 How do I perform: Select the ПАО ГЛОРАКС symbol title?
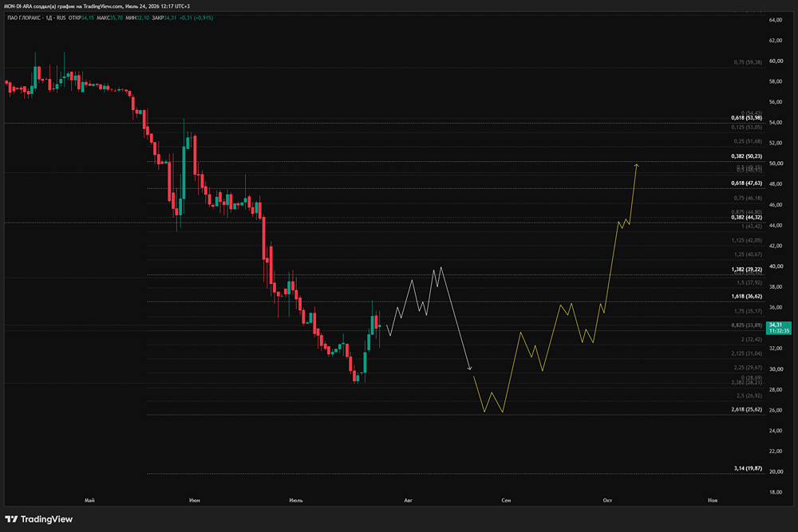point(24,18)
